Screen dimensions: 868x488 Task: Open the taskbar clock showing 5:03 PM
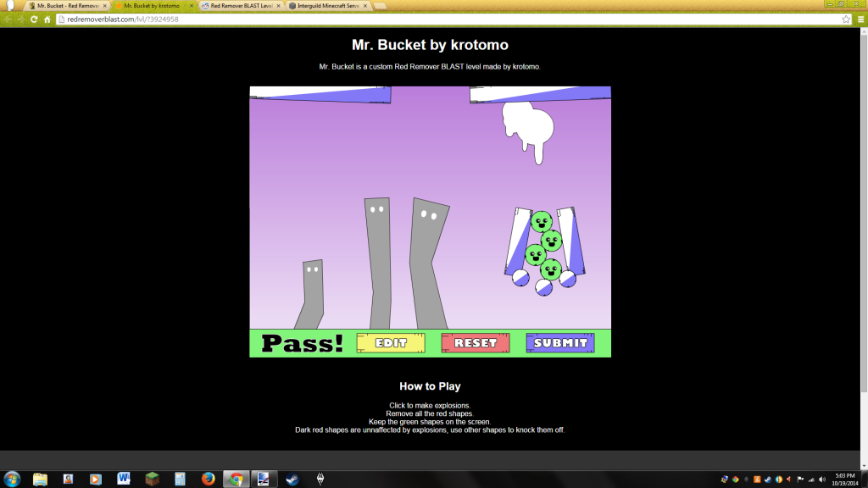pyautogui.click(x=845, y=480)
